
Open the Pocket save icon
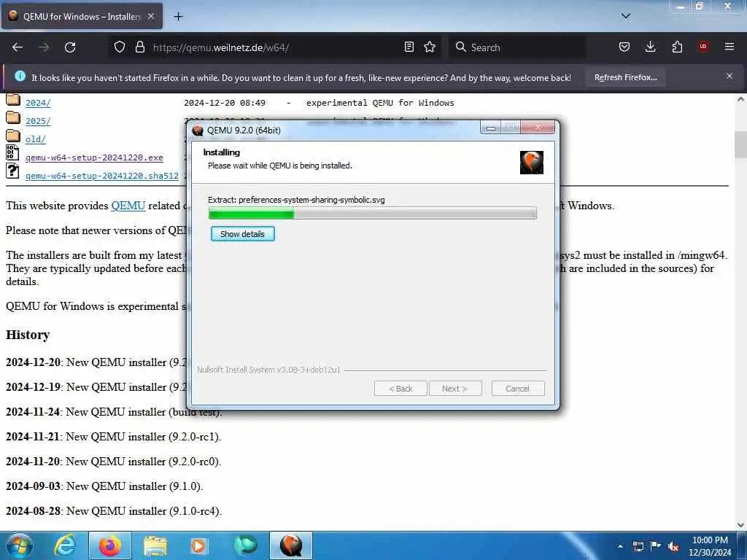coord(624,47)
